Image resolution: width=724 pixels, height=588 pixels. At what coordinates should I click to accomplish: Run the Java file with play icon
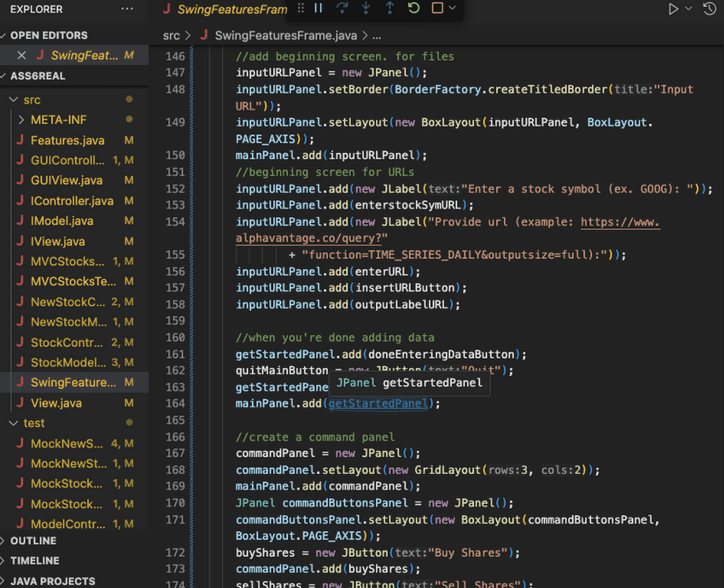tap(673, 9)
